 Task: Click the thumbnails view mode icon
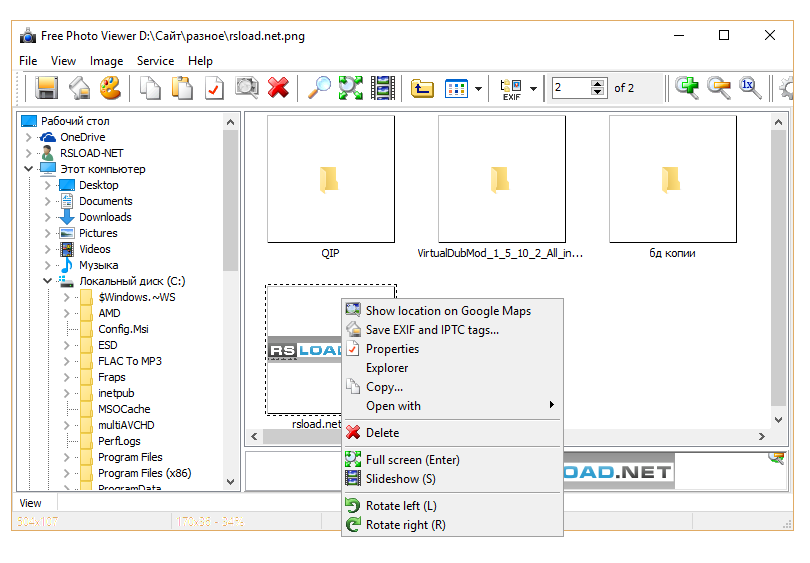456,88
